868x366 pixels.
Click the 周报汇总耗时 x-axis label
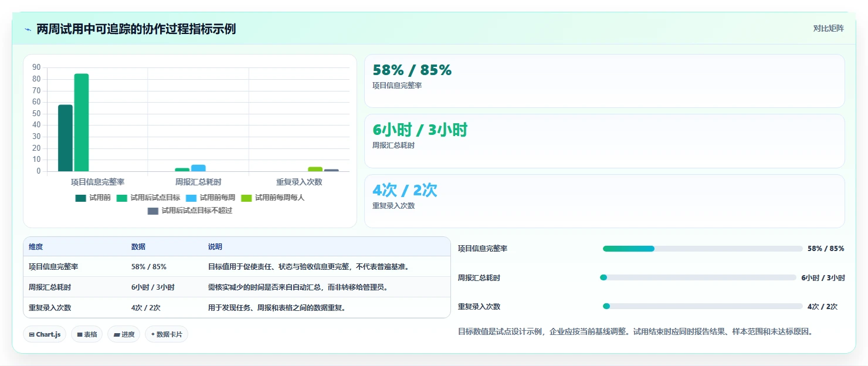(x=198, y=182)
